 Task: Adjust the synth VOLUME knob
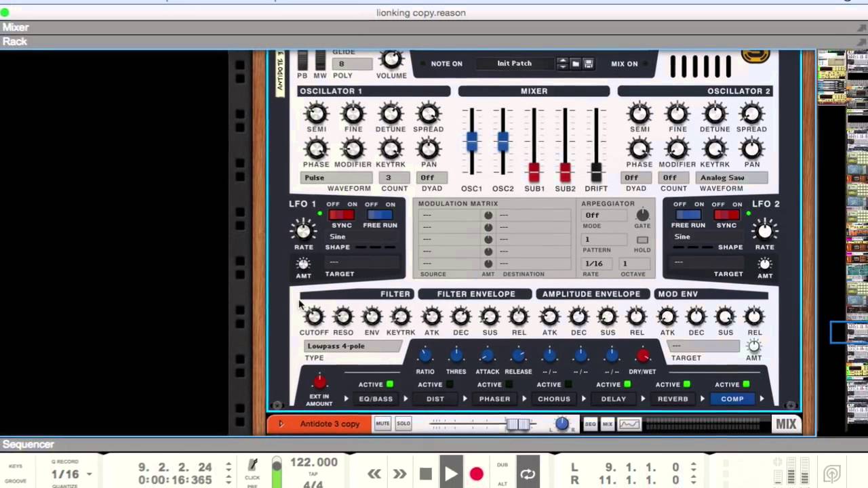(x=391, y=60)
